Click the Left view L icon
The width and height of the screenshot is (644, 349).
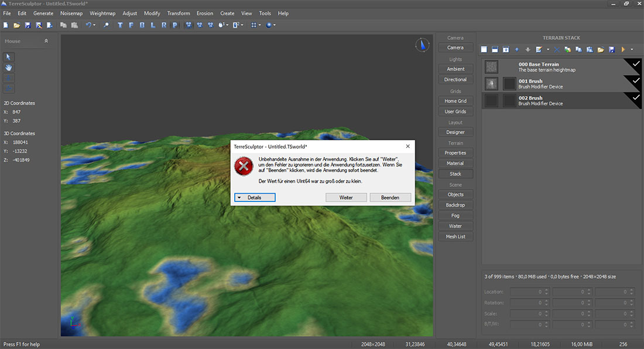[x=153, y=25]
